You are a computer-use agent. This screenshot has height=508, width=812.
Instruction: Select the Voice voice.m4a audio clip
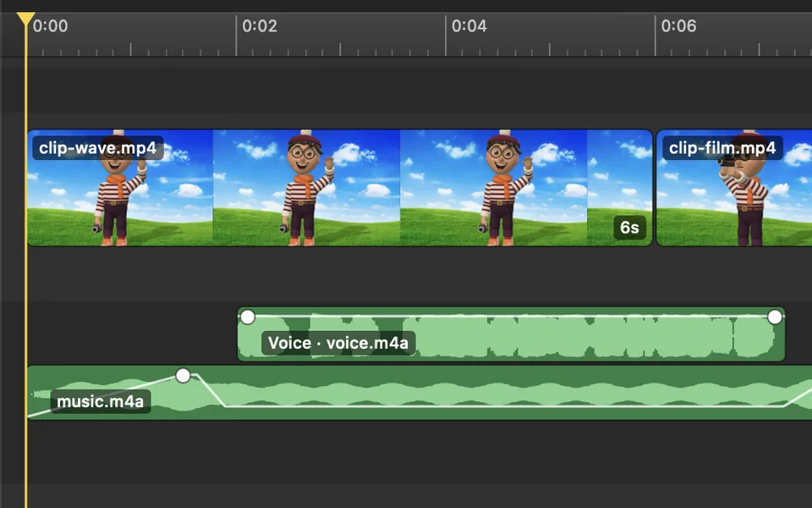coord(511,334)
